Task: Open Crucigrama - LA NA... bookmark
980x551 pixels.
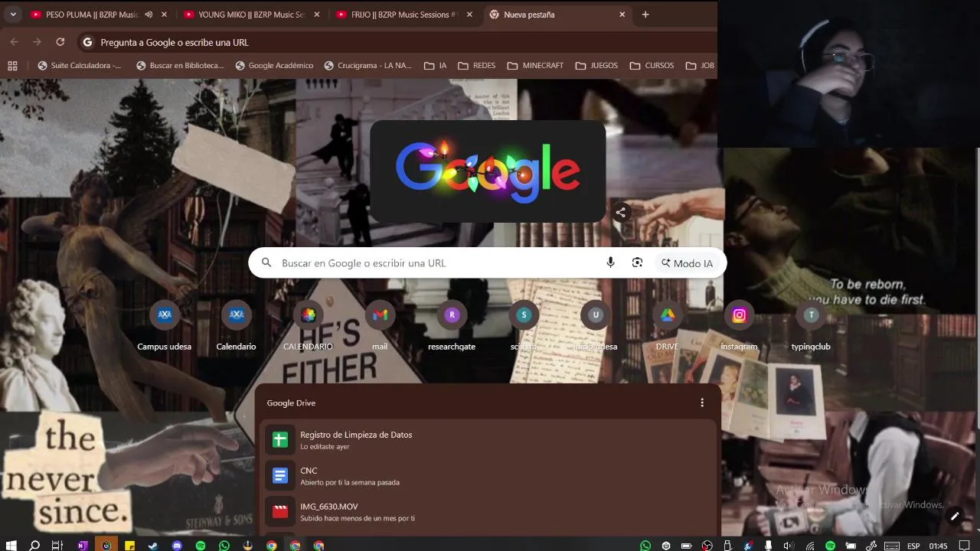Action: click(x=368, y=66)
